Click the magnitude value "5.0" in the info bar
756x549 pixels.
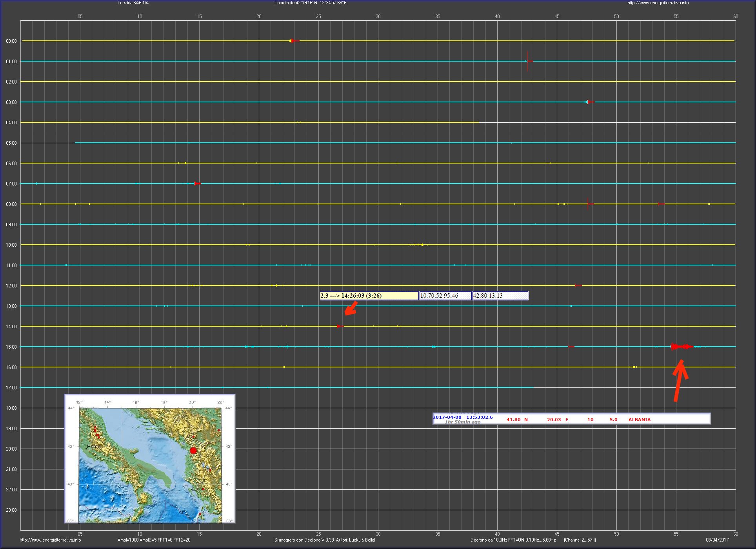point(613,420)
